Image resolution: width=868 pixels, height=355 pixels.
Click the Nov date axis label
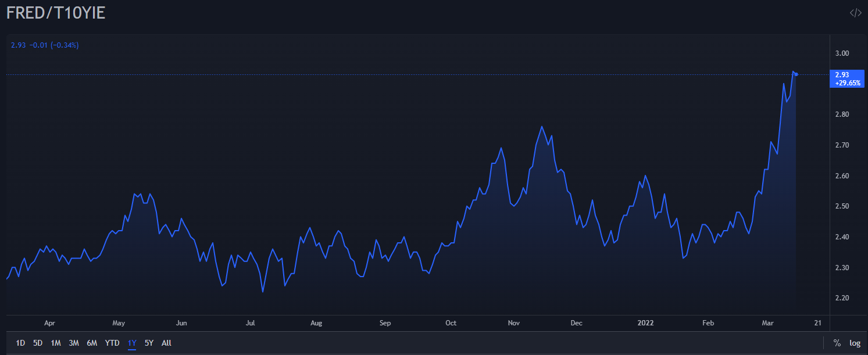tap(513, 323)
